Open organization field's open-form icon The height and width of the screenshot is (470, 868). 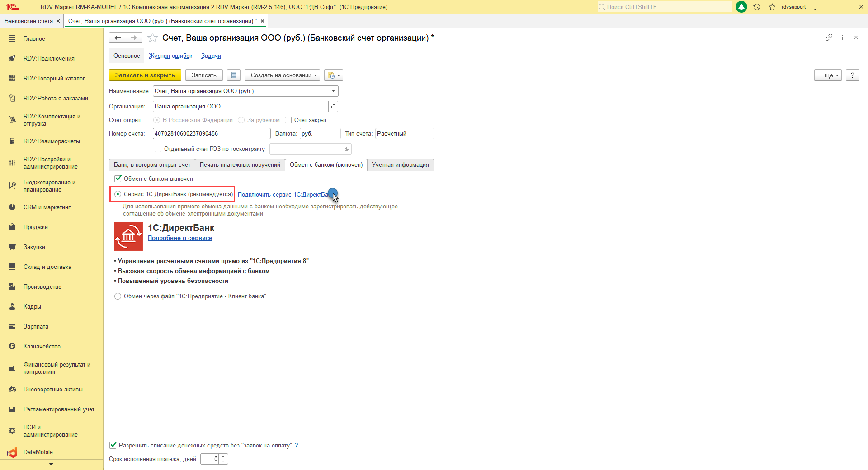point(334,107)
